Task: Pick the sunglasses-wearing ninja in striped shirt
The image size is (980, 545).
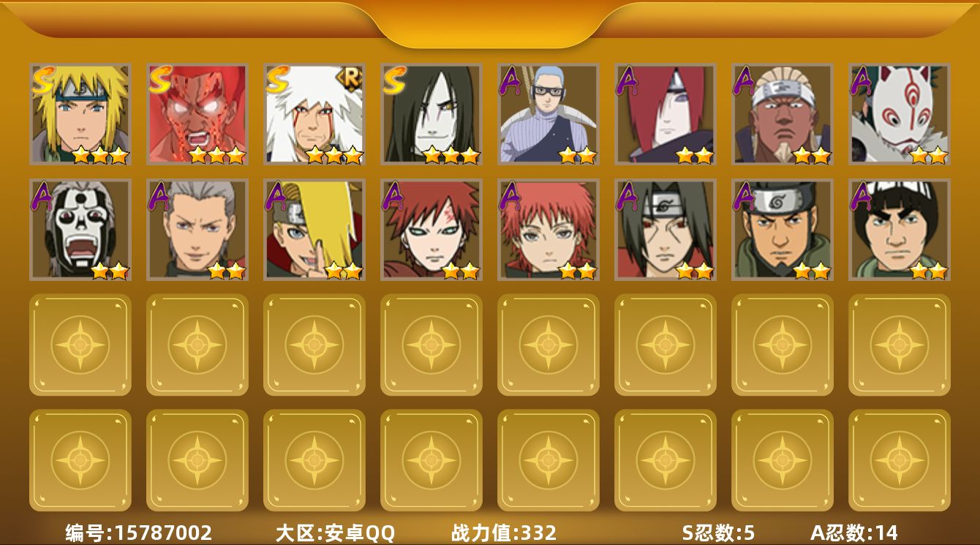Action: coord(549,114)
